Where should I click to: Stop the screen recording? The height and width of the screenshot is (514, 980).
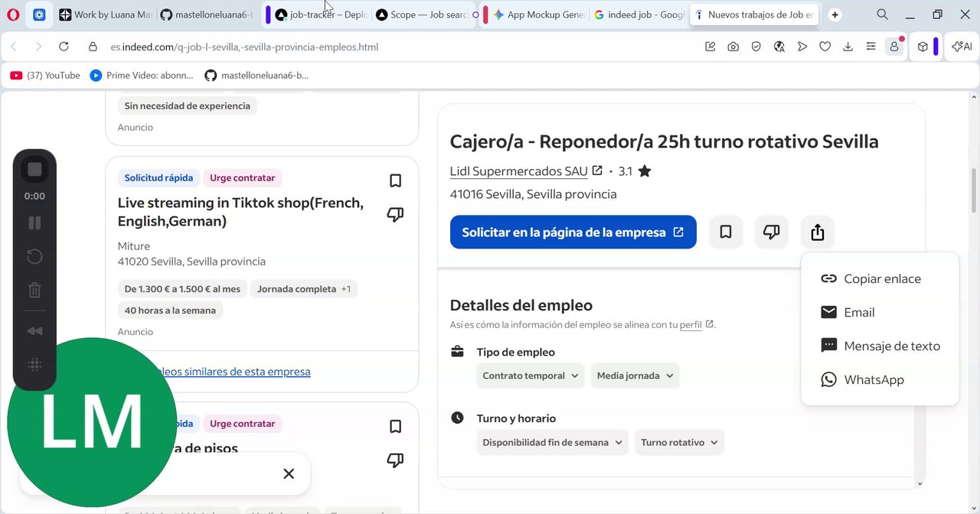click(34, 170)
